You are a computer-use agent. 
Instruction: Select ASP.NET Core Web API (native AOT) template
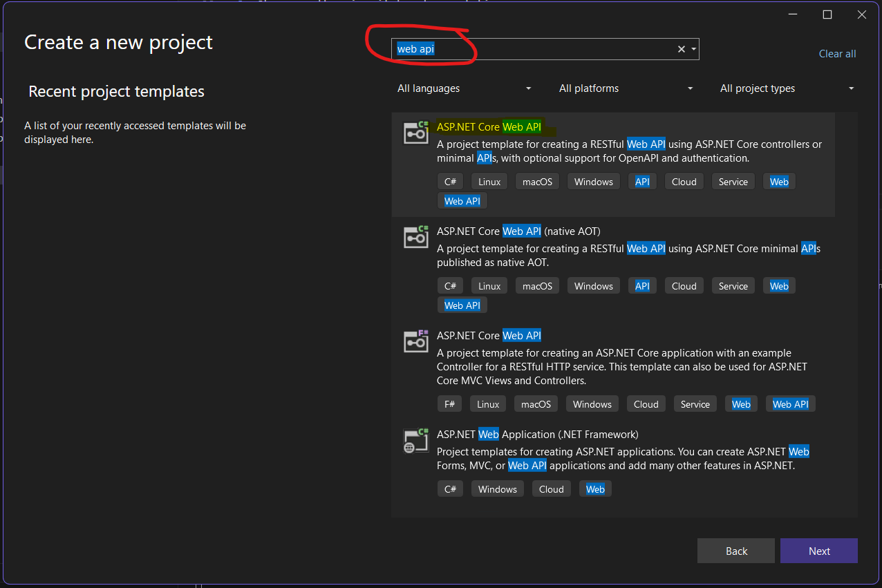pos(518,231)
